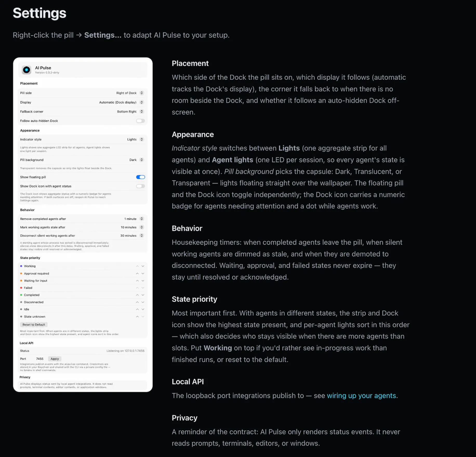Move Working state down in priority
Image resolution: width=476 pixels, height=457 pixels.
[143, 266]
